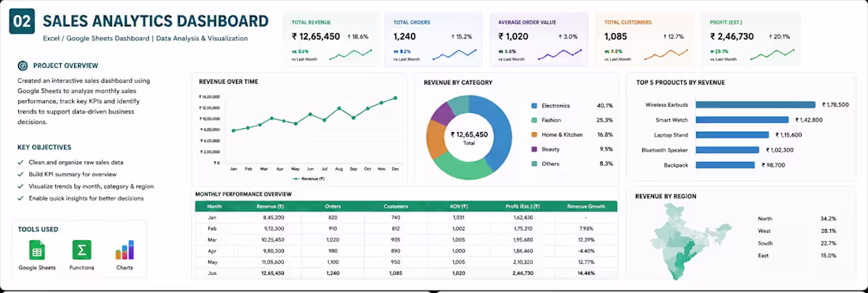Click the orange Home & Kitchen donut segment
Viewport: 868px width, 293px height.
[x=436, y=138]
